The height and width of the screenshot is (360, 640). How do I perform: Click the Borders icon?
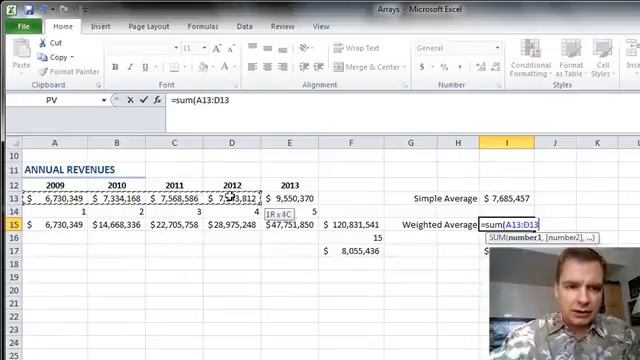coord(174,67)
